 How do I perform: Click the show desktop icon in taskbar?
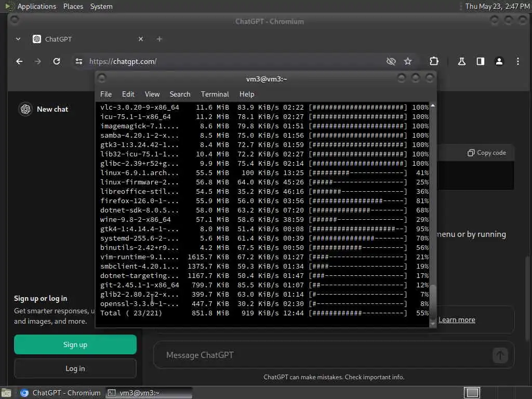click(x=6, y=393)
